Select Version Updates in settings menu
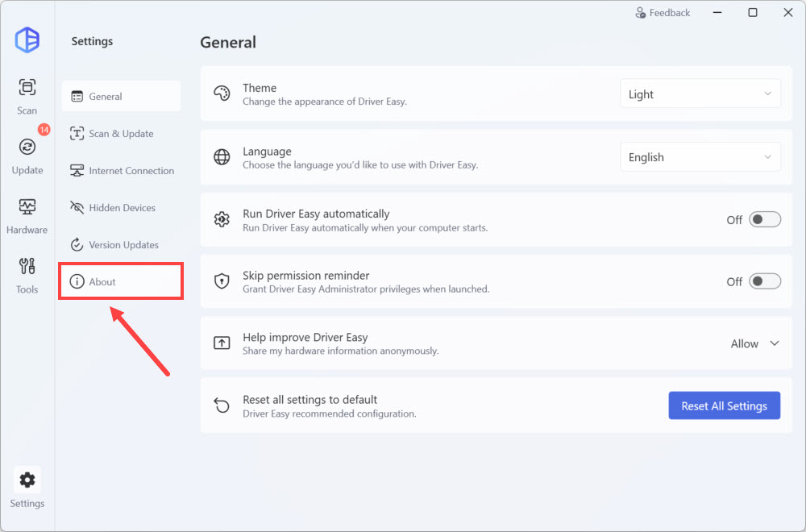 (121, 245)
